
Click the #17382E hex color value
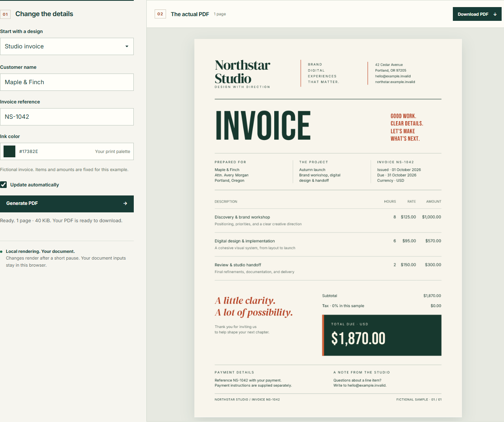(x=29, y=151)
